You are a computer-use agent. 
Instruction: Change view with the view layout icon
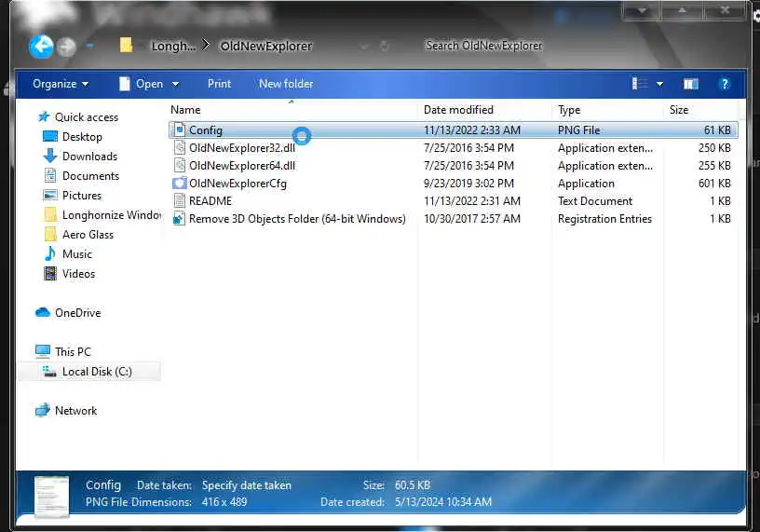pos(640,84)
